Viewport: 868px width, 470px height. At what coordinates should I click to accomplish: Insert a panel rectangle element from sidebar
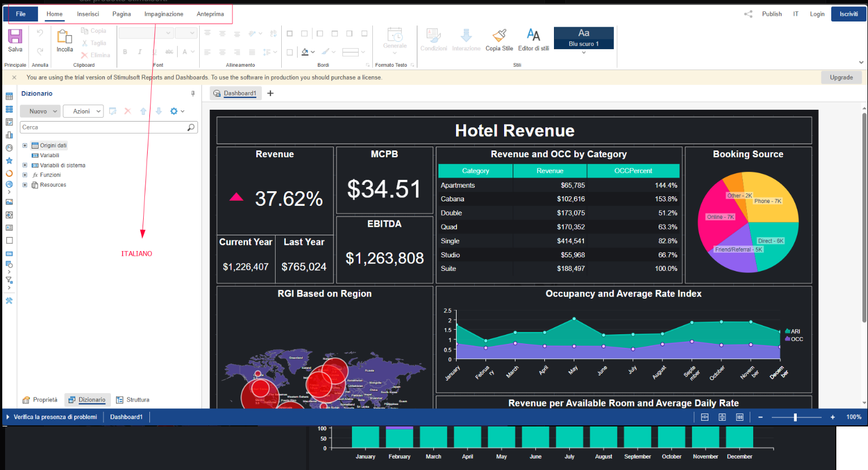coord(9,240)
